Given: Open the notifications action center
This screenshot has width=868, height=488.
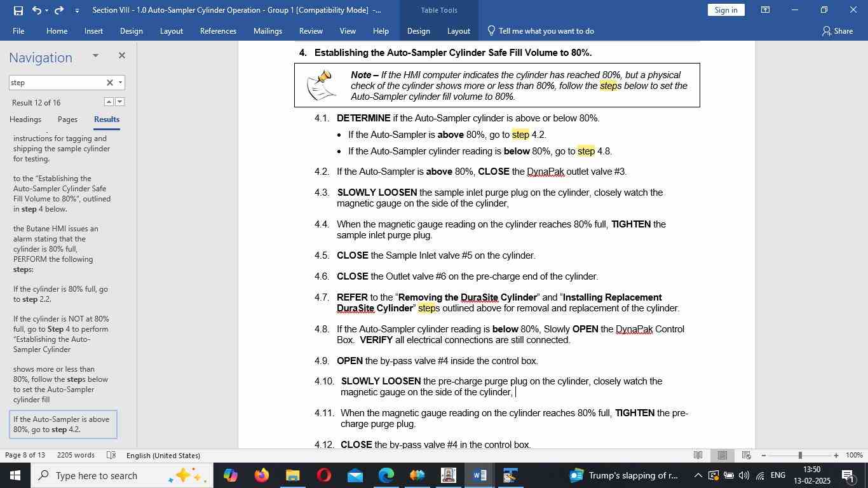Looking at the screenshot, I should [x=847, y=475].
